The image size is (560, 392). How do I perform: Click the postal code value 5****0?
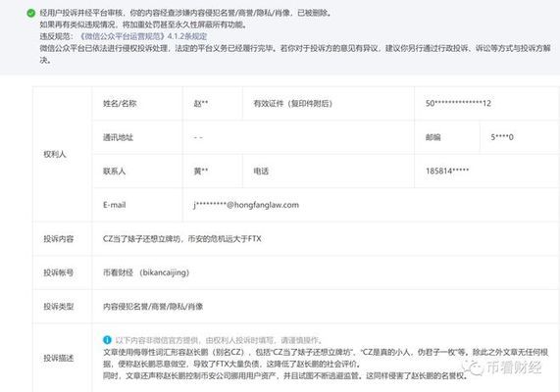pyautogui.click(x=502, y=137)
